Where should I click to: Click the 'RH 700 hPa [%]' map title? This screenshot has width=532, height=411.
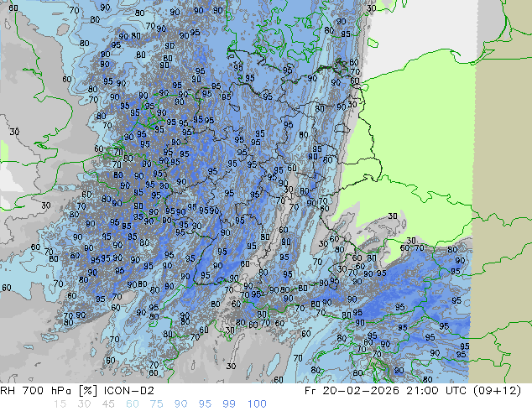[49, 391]
